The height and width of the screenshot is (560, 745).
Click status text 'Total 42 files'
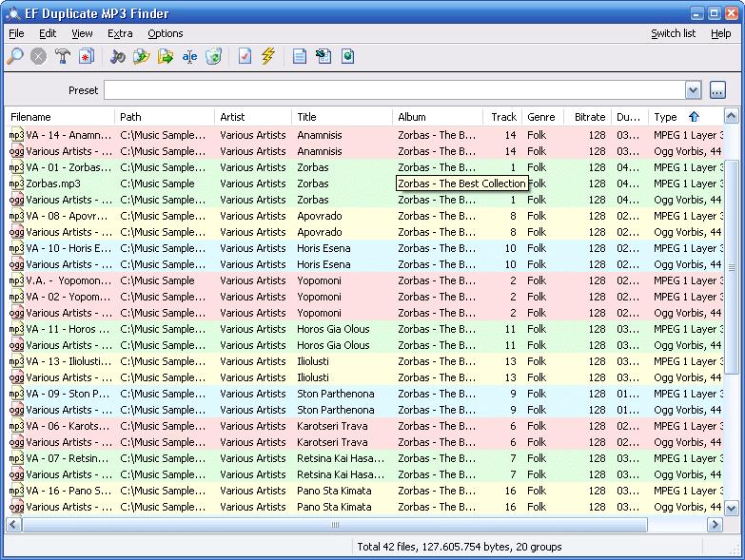[x=386, y=547]
